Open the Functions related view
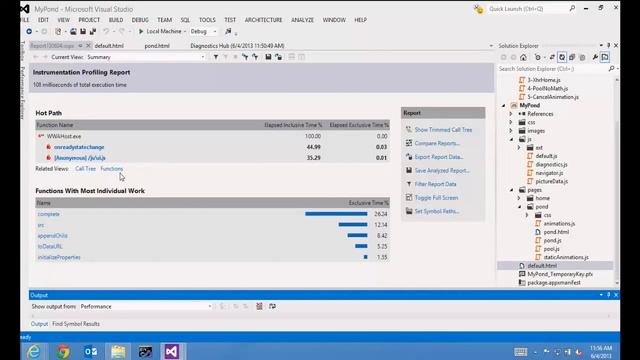This screenshot has height=360, width=640. click(111, 169)
